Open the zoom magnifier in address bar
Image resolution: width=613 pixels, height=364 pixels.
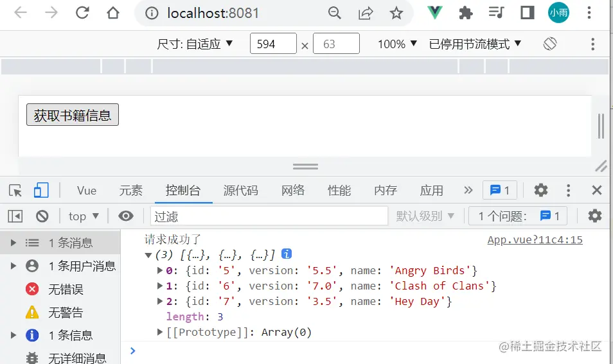[335, 13]
